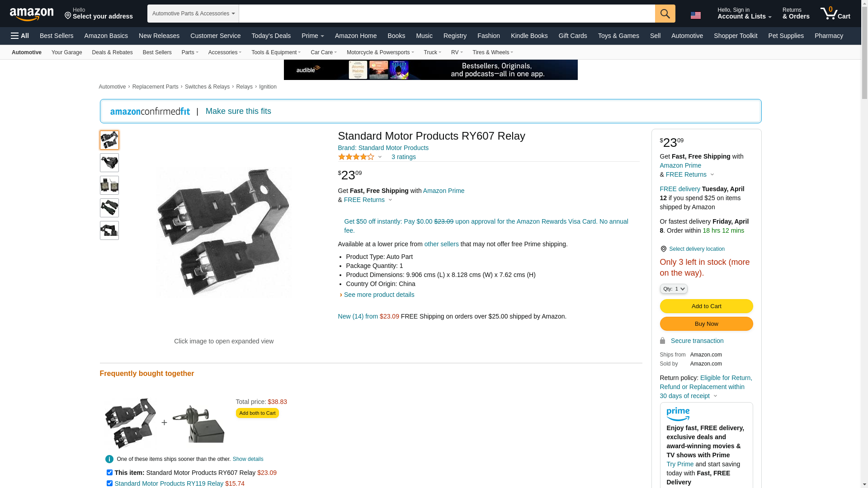Open the shopping cart icon
The width and height of the screenshot is (868, 488).
tap(835, 13)
